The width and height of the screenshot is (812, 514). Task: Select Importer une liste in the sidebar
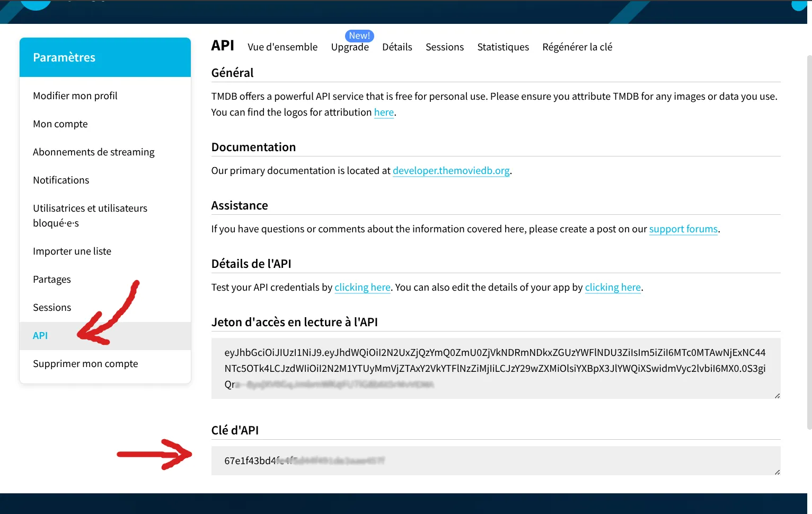(105, 251)
